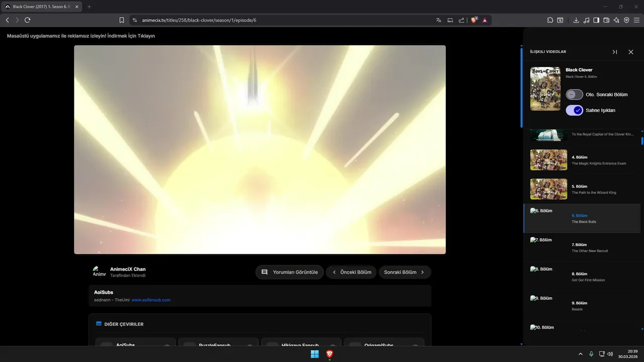The width and height of the screenshot is (644, 362).
Task: Open Windows Start menu
Action: tap(314, 354)
